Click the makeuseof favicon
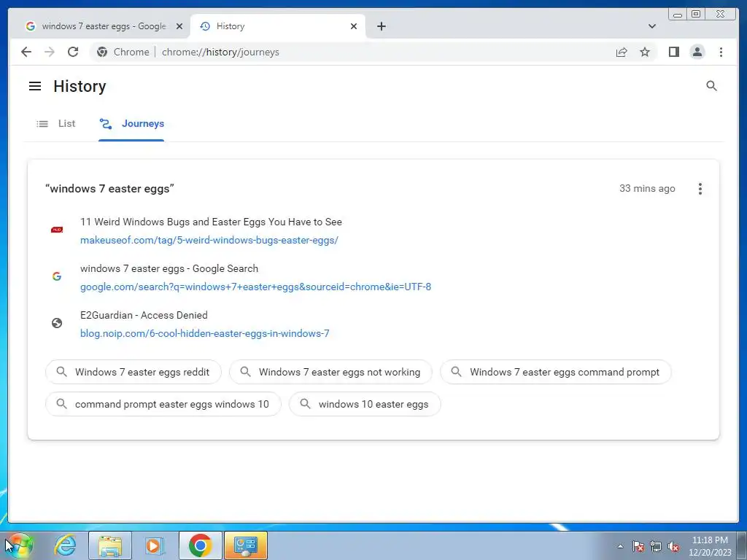Image resolution: width=747 pixels, height=560 pixels. click(x=57, y=230)
